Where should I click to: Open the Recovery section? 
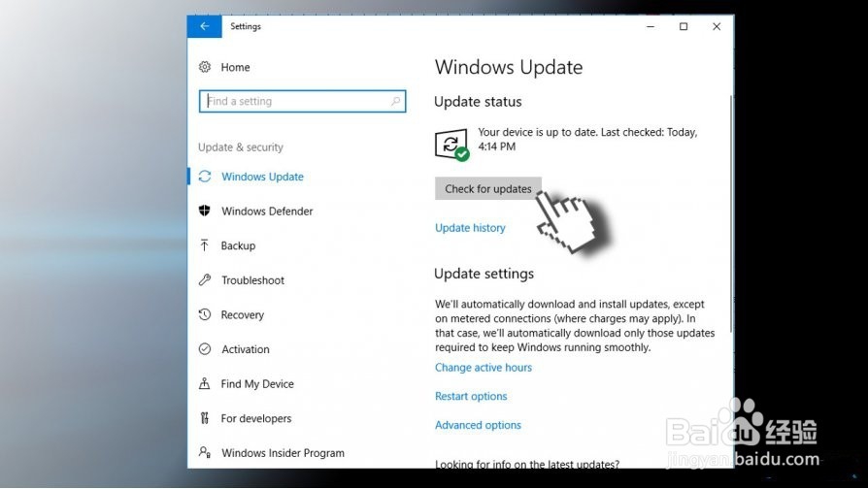pos(243,314)
